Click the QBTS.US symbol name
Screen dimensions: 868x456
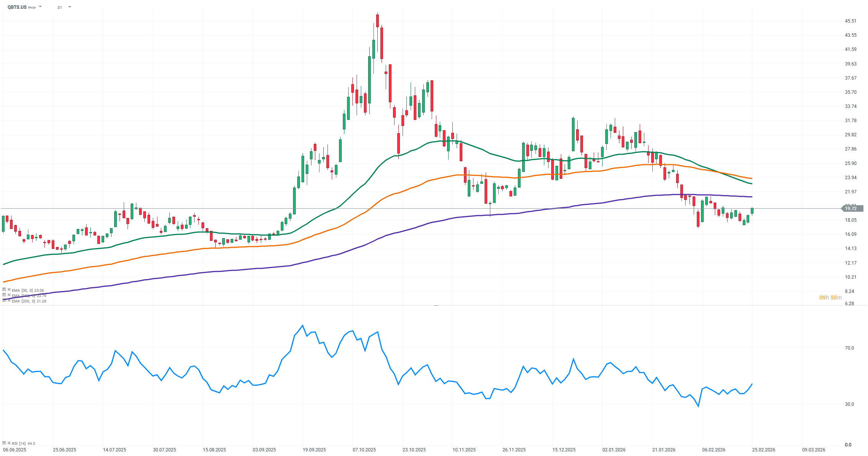[17, 7]
